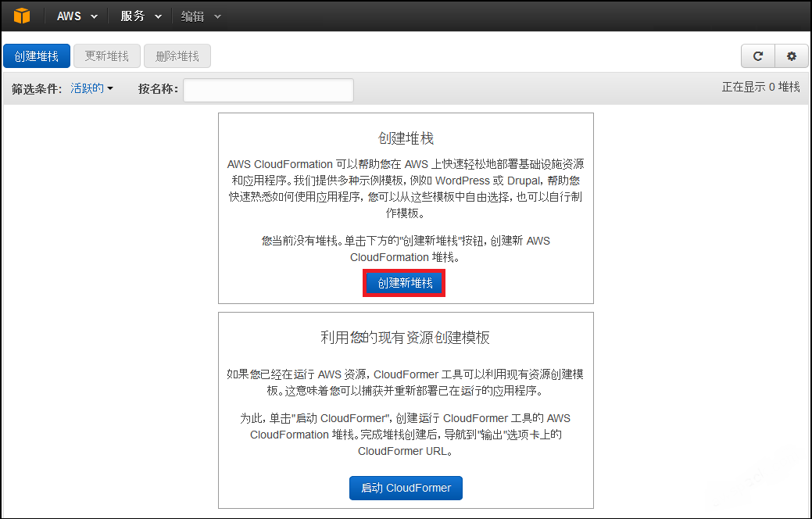Open the 编辑 edit menu
This screenshot has width=812, height=519.
pyautogui.click(x=201, y=16)
